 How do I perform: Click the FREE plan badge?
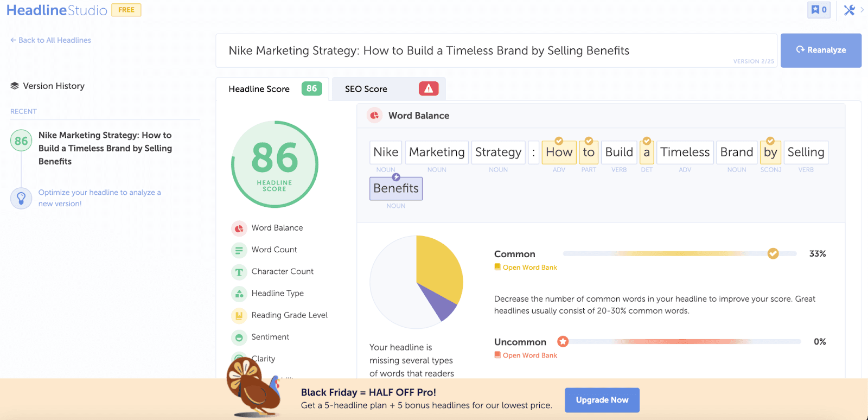pos(126,10)
